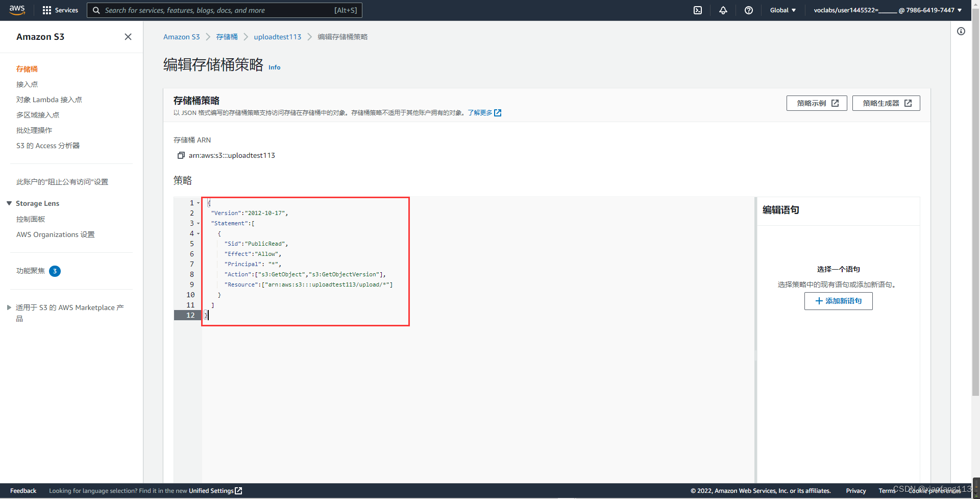This screenshot has width=980, height=499.
Task: Click the 添加新语句 button
Action: click(x=839, y=301)
